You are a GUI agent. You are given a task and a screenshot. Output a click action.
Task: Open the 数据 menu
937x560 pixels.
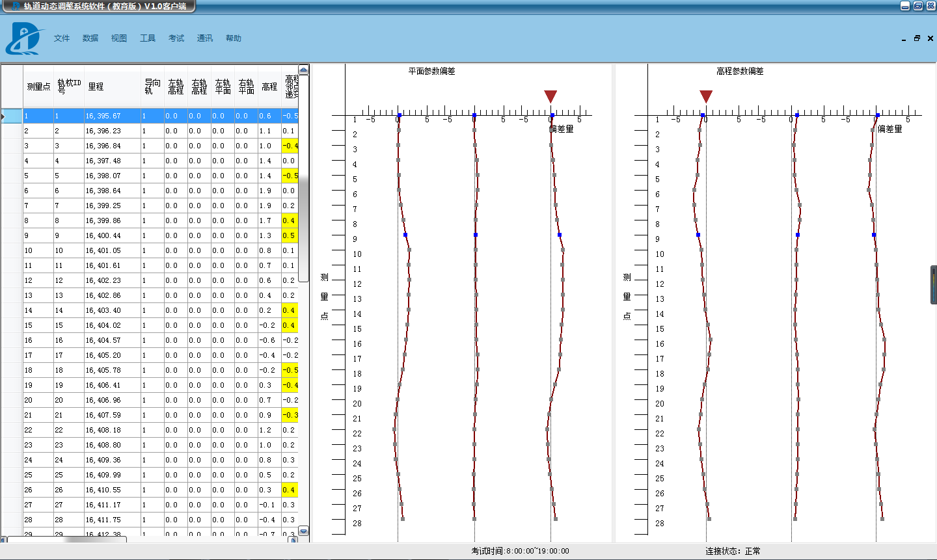pyautogui.click(x=90, y=38)
